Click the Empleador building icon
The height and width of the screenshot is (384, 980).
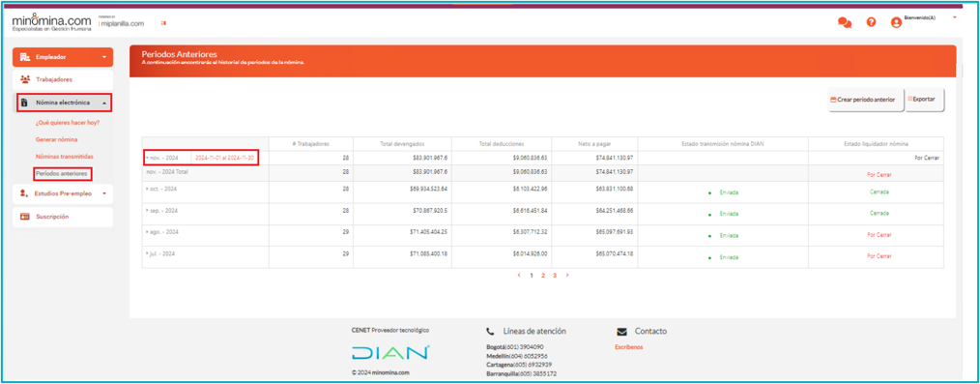[x=25, y=57]
